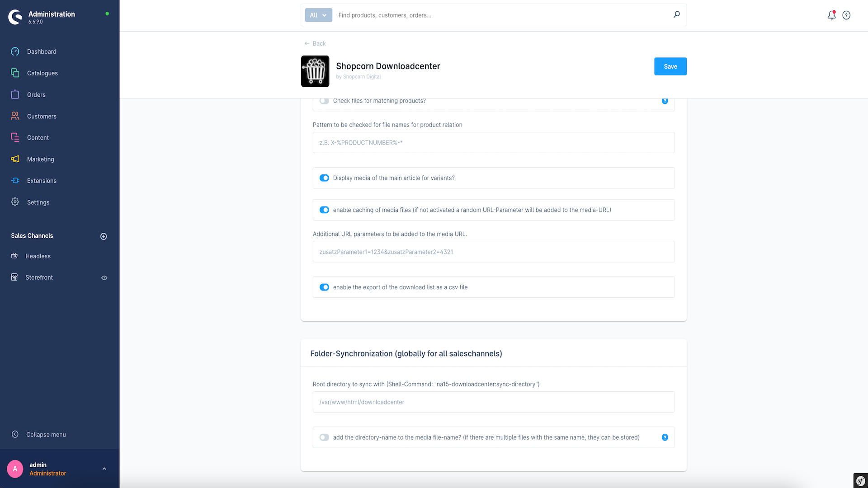The height and width of the screenshot is (488, 868).
Task: Toggle Display media of main article for variants
Action: 324,178
